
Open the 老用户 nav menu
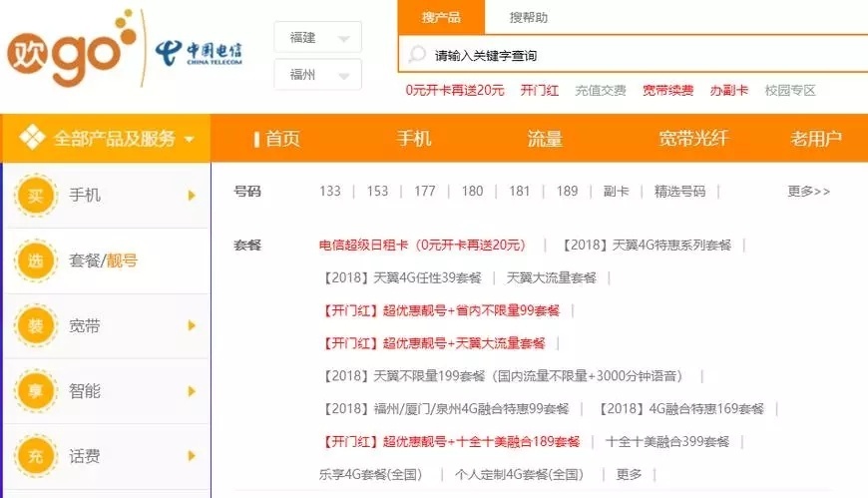click(x=816, y=139)
